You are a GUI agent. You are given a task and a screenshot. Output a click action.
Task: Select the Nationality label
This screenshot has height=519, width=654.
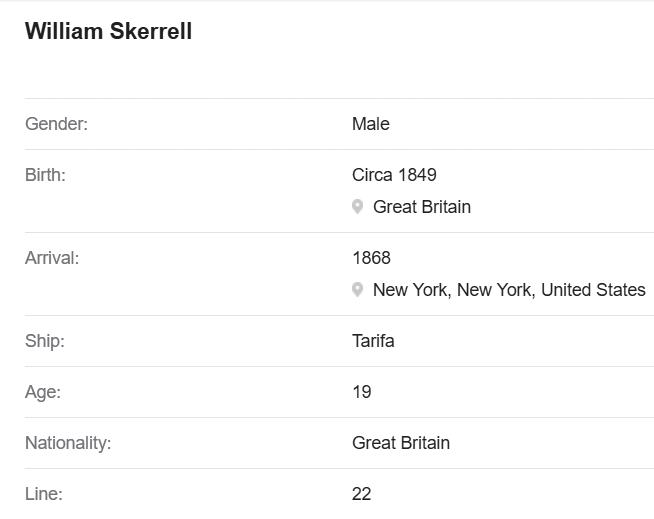pos(68,443)
